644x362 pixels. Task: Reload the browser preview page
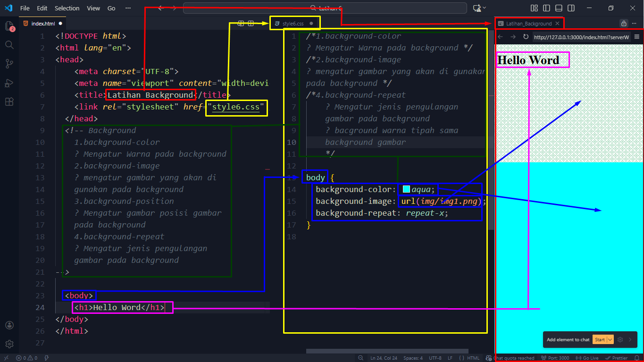click(526, 37)
